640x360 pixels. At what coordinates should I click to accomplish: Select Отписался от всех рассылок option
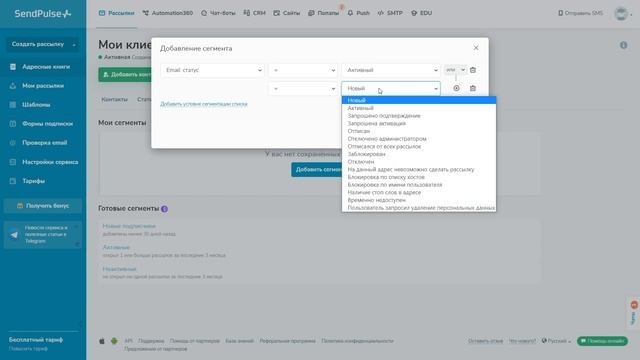tap(419, 146)
